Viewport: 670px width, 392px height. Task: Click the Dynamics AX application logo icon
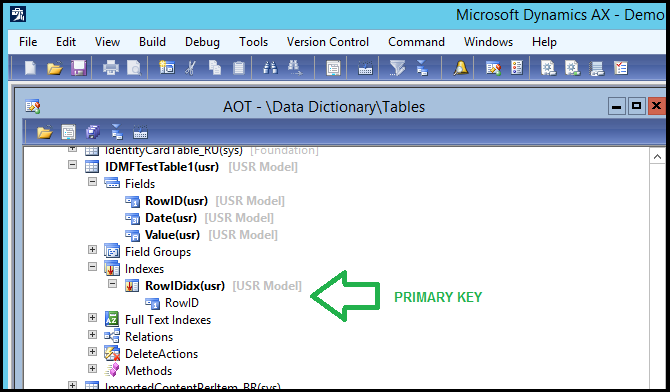tap(18, 15)
